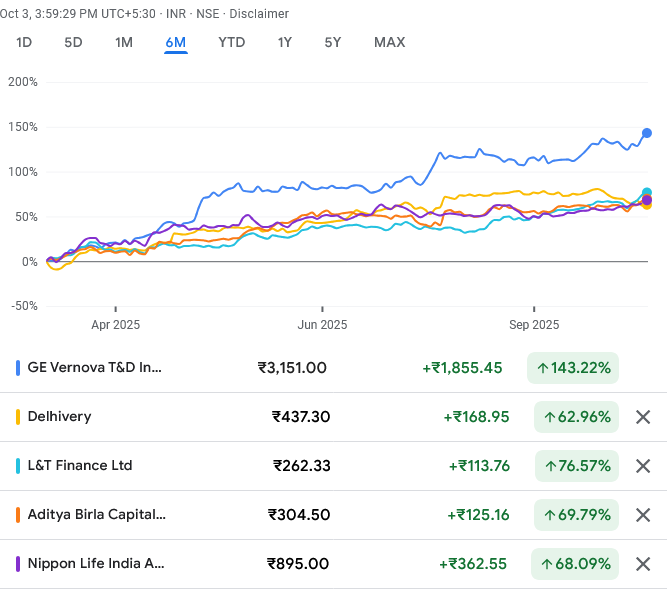
Task: Select the 5D time range
Action: [73, 42]
